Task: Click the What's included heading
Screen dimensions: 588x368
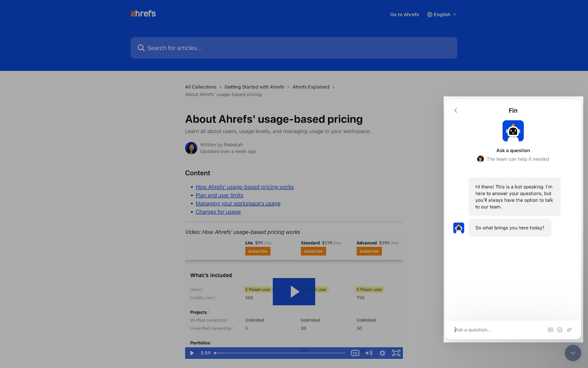Action: coord(211,275)
